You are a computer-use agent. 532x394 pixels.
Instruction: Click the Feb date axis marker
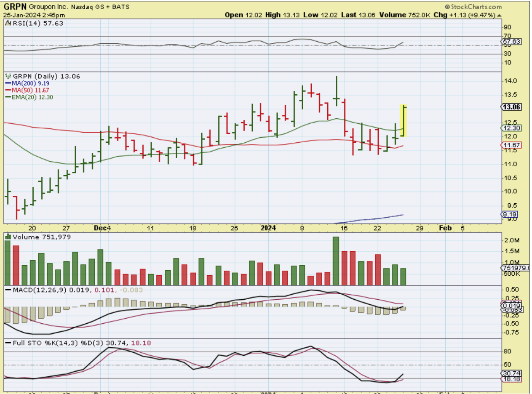pyautogui.click(x=445, y=228)
